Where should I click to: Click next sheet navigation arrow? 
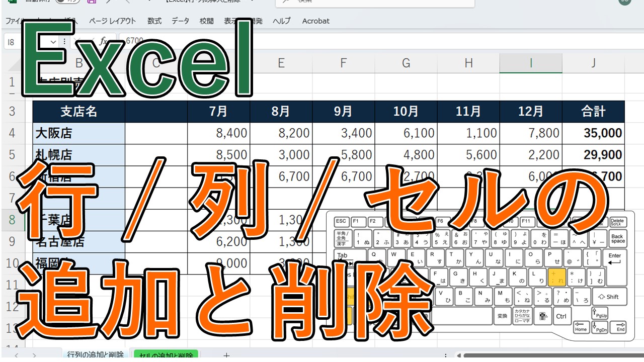[x=34, y=355]
